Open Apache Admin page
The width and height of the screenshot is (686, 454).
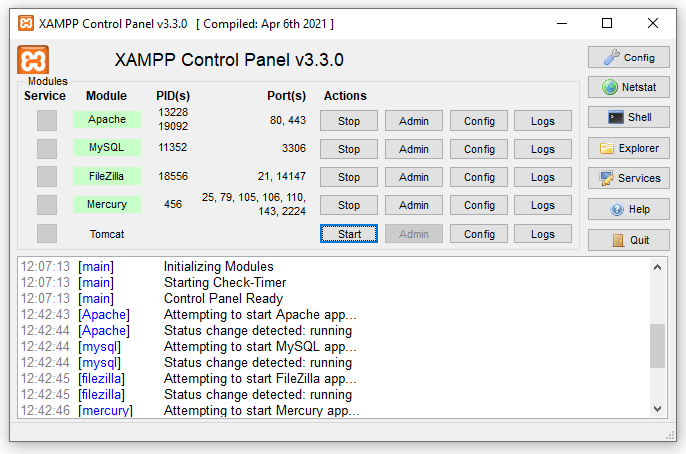point(414,121)
